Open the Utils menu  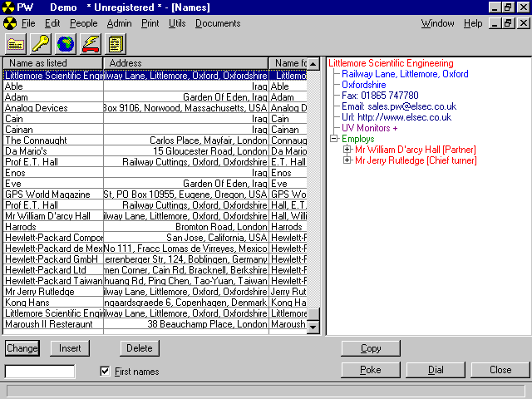pyautogui.click(x=176, y=23)
